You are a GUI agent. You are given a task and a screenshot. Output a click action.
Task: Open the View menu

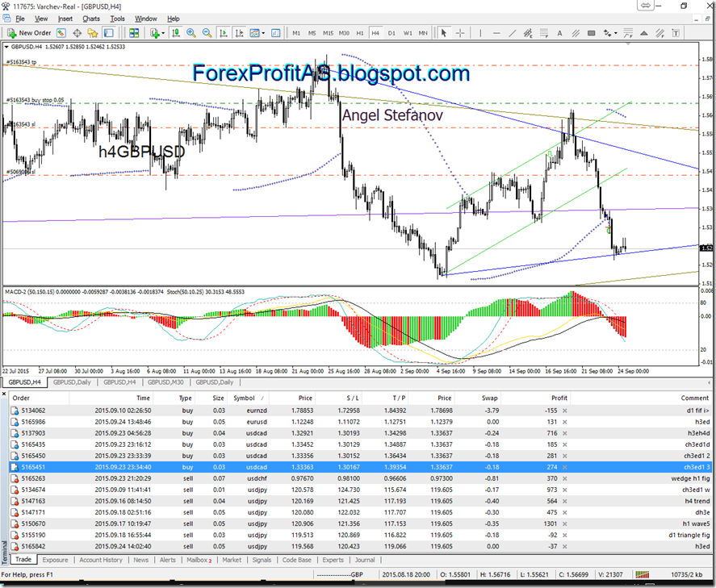[x=41, y=19]
